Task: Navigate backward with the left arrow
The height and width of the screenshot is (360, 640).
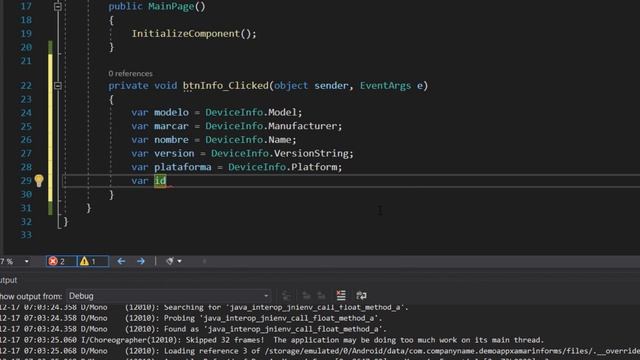Action: (121, 261)
